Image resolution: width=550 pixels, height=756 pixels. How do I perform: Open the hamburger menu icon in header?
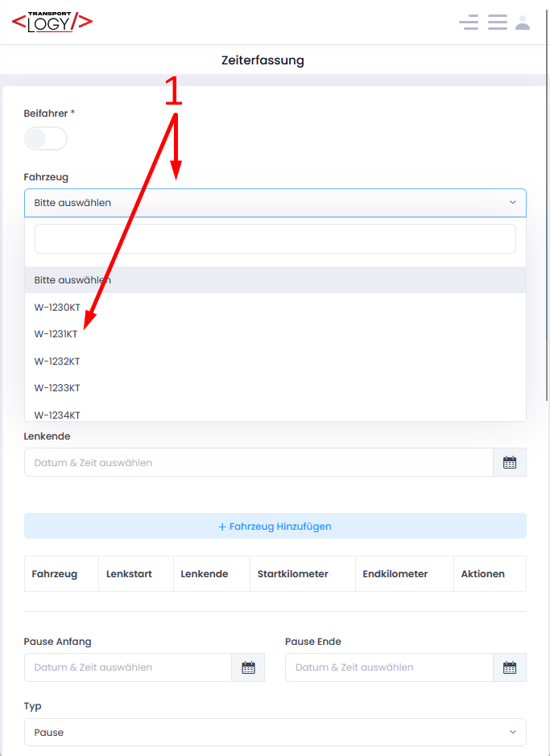(x=497, y=23)
